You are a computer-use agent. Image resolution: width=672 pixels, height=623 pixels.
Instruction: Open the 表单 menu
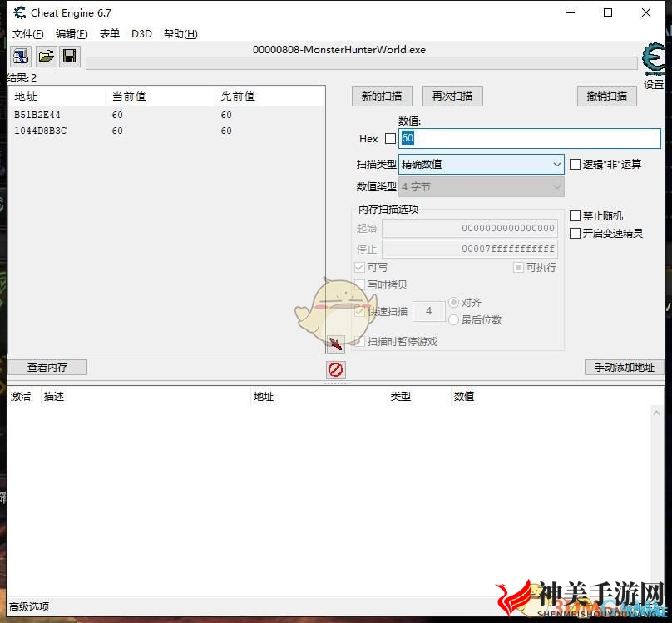click(109, 34)
